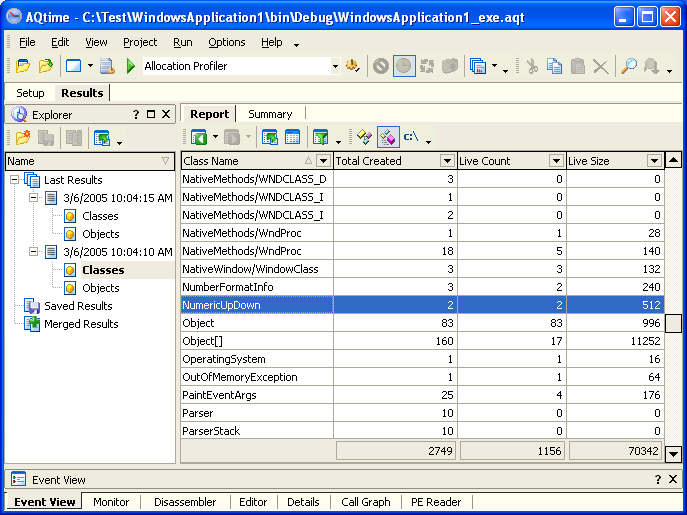Screen dimensions: 687x515
Task: Click the Get Results toolbar icon
Action: (427, 66)
